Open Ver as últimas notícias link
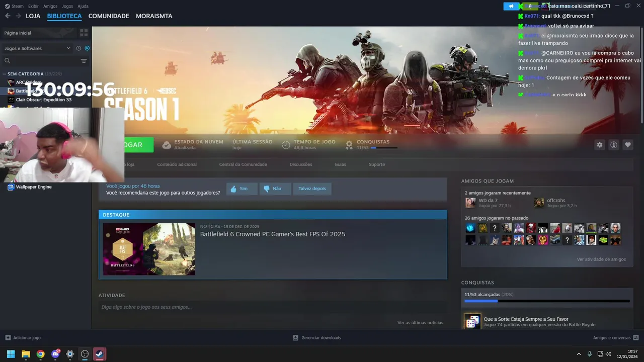Screen dimensions: 644x362 pyautogui.click(x=420, y=323)
